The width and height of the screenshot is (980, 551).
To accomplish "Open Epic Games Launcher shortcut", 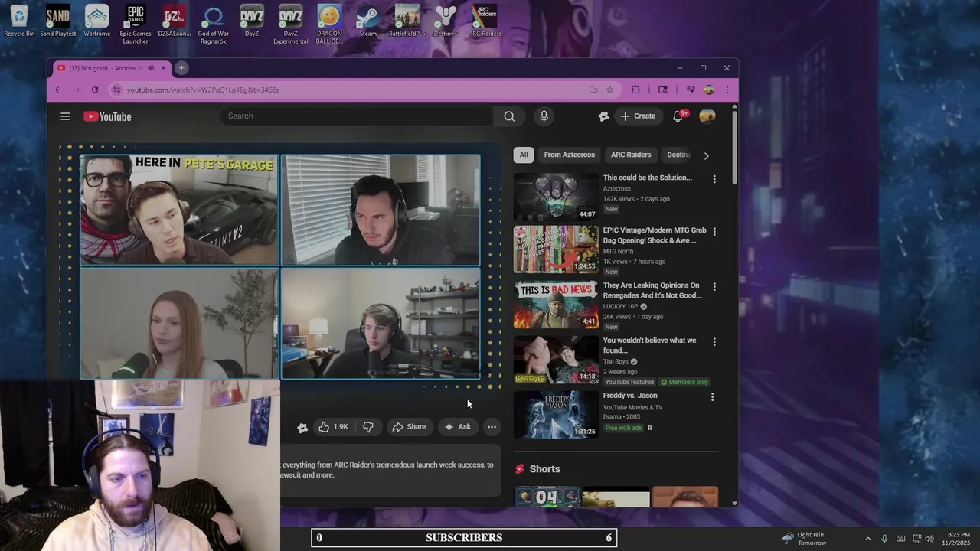I will [x=136, y=24].
